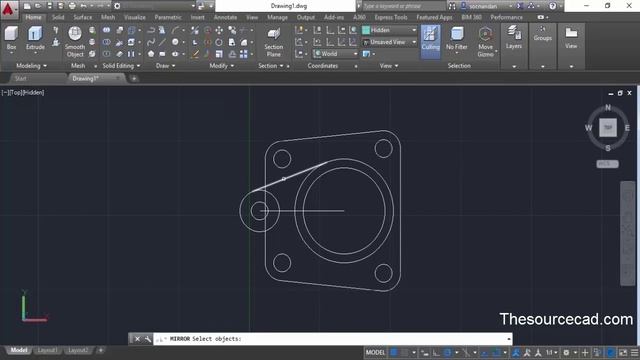This screenshot has width=640, height=360.
Task: Open the Layers panel button
Action: pos(513,38)
